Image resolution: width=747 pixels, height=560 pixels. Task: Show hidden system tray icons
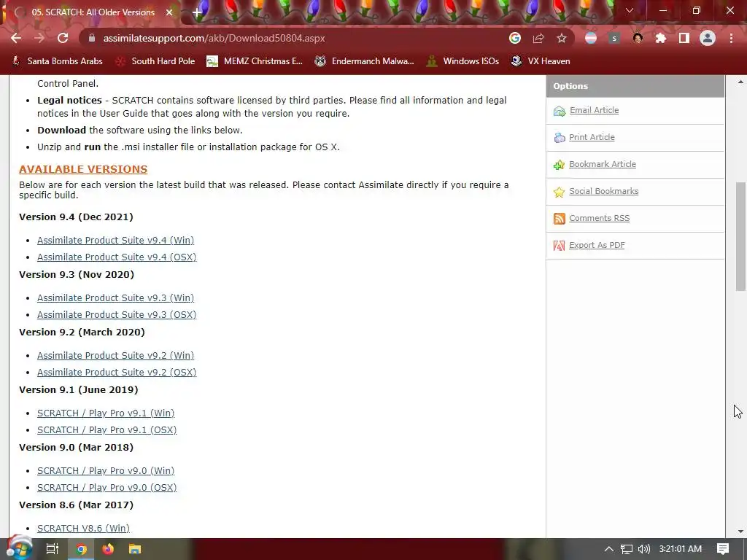point(609,549)
